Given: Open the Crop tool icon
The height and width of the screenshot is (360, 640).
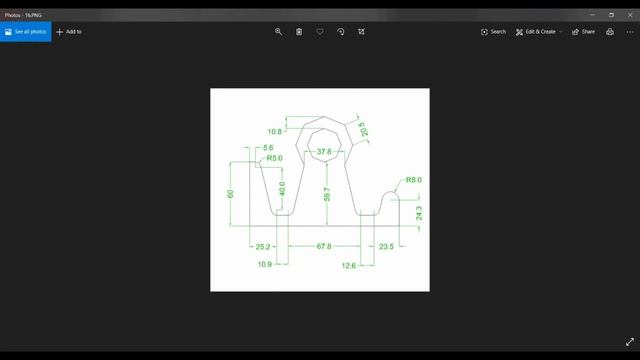Looking at the screenshot, I should point(361,31).
